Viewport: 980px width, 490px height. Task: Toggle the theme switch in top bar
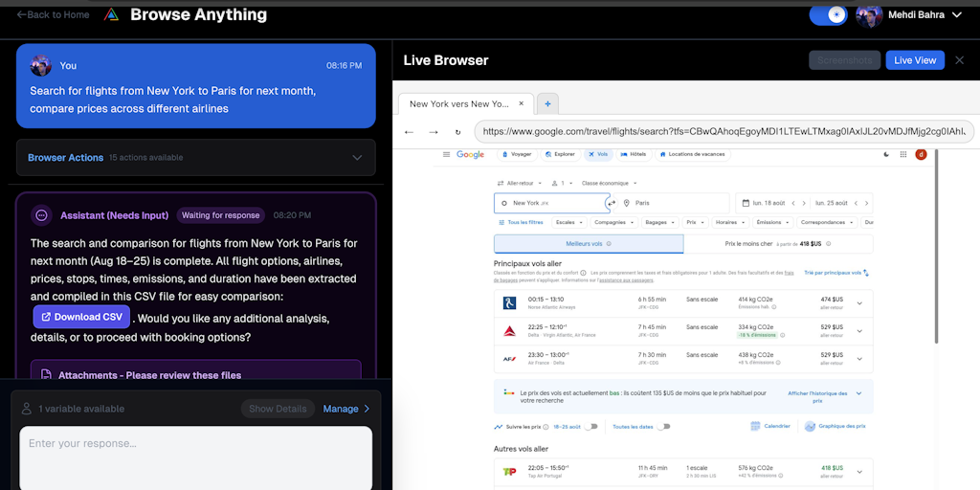point(828,14)
